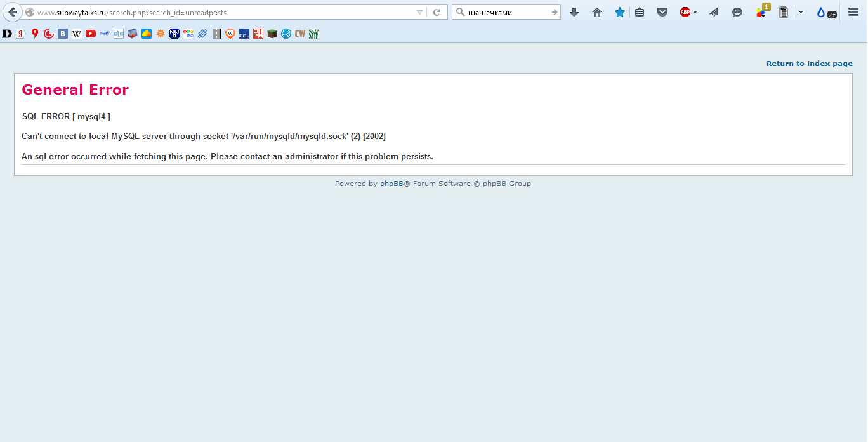The image size is (868, 442).
Task: Expand the dropdown beside the clipboard icon
Action: point(801,12)
